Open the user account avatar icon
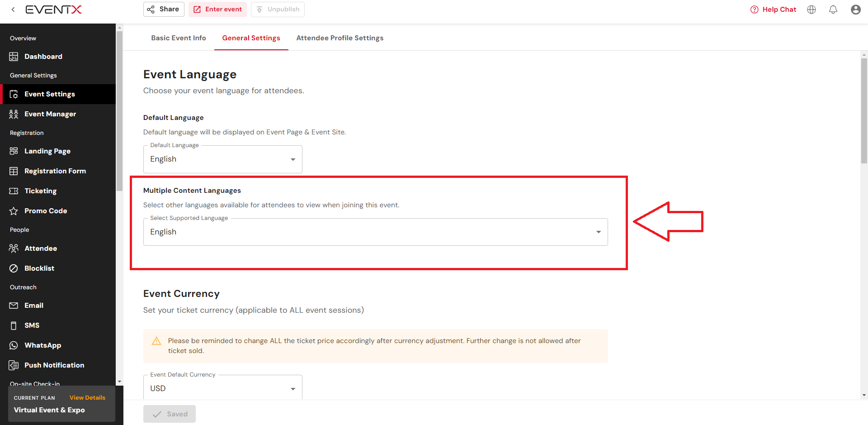 click(856, 10)
